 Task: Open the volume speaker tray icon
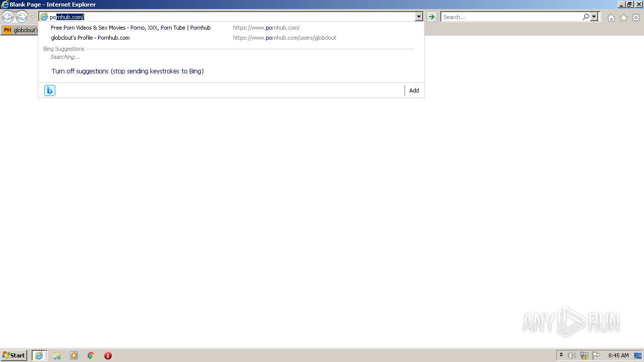click(x=572, y=355)
